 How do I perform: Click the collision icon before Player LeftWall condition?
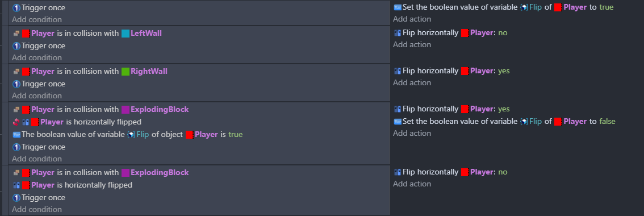click(16, 34)
